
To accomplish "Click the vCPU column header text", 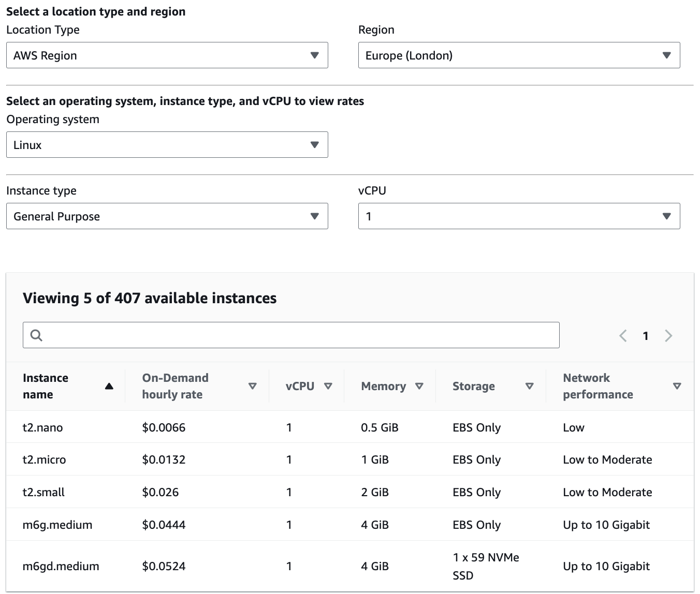I will click(x=300, y=386).
